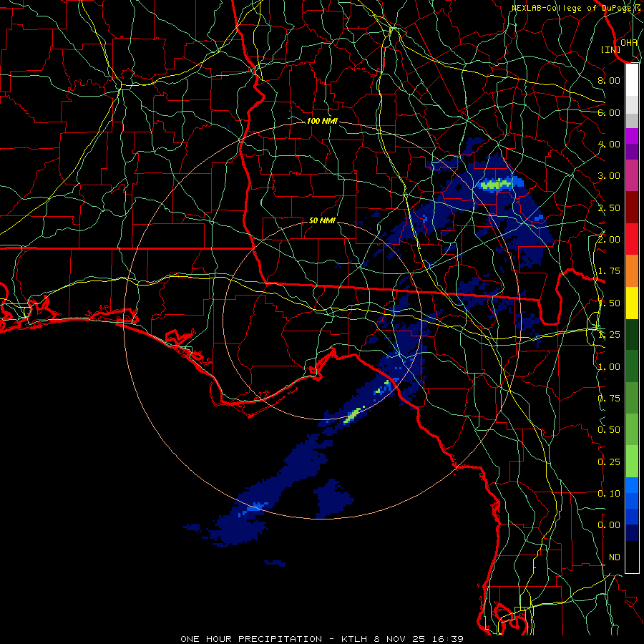Select the 0.25 legend value

[x=609, y=462]
